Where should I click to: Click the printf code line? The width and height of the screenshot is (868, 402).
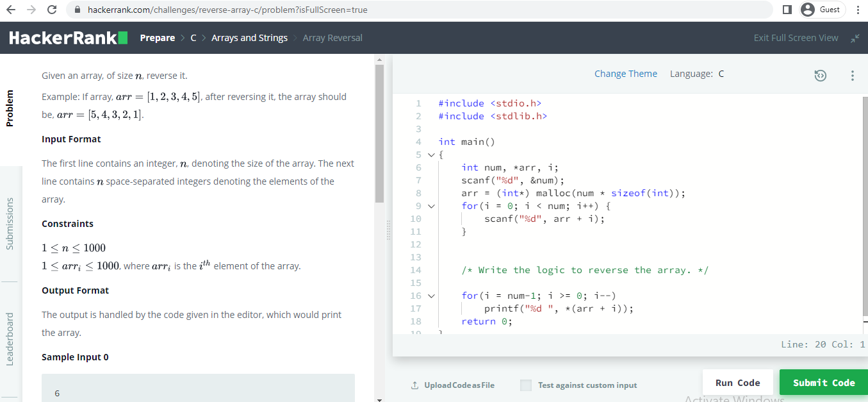pyautogui.click(x=559, y=308)
